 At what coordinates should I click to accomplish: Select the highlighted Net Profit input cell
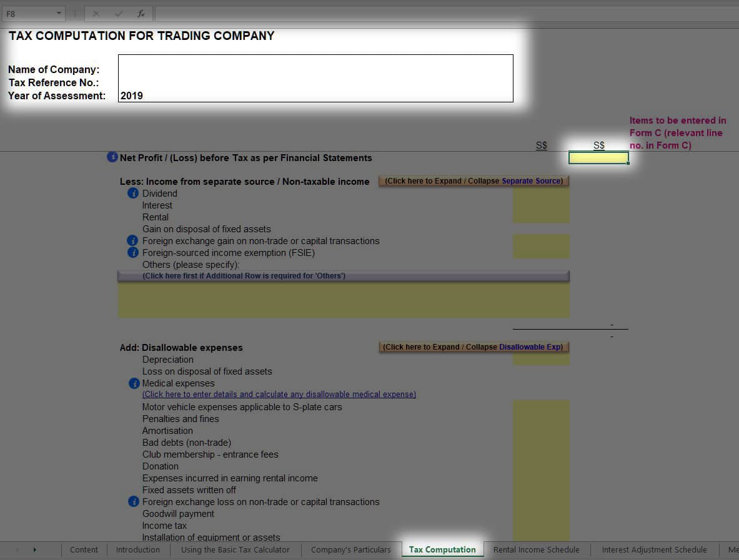[x=598, y=158]
